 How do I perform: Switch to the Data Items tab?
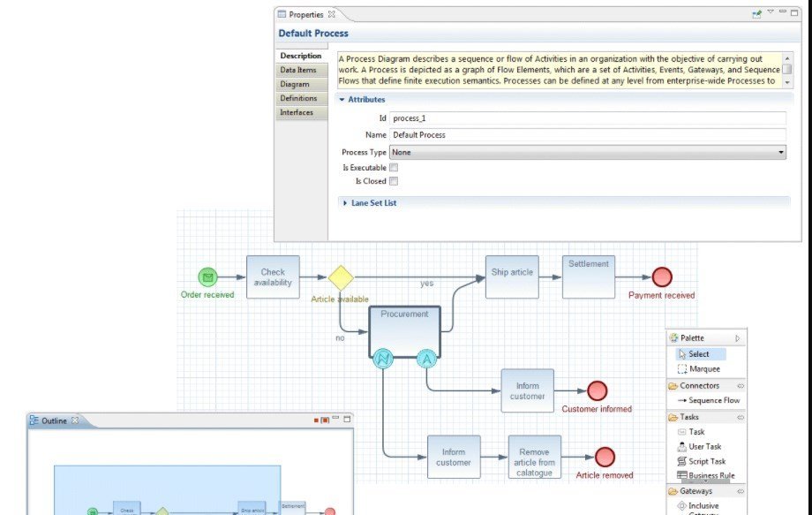298,70
